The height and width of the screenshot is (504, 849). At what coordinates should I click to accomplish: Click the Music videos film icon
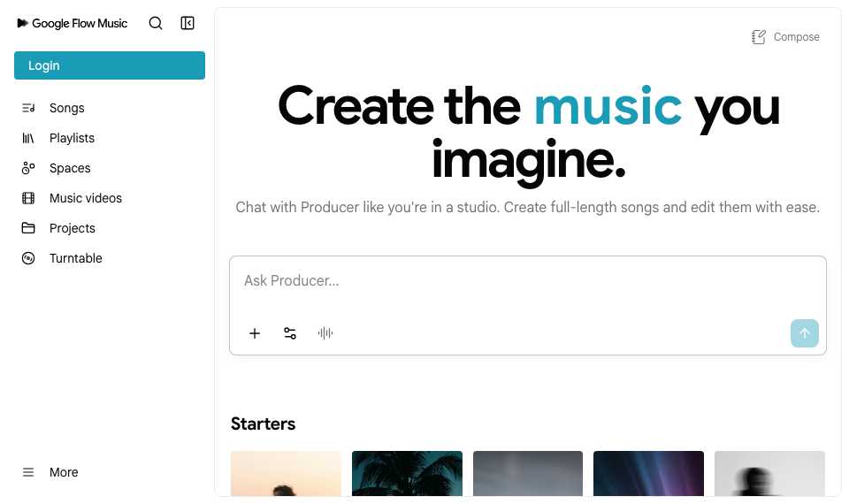[x=28, y=198]
